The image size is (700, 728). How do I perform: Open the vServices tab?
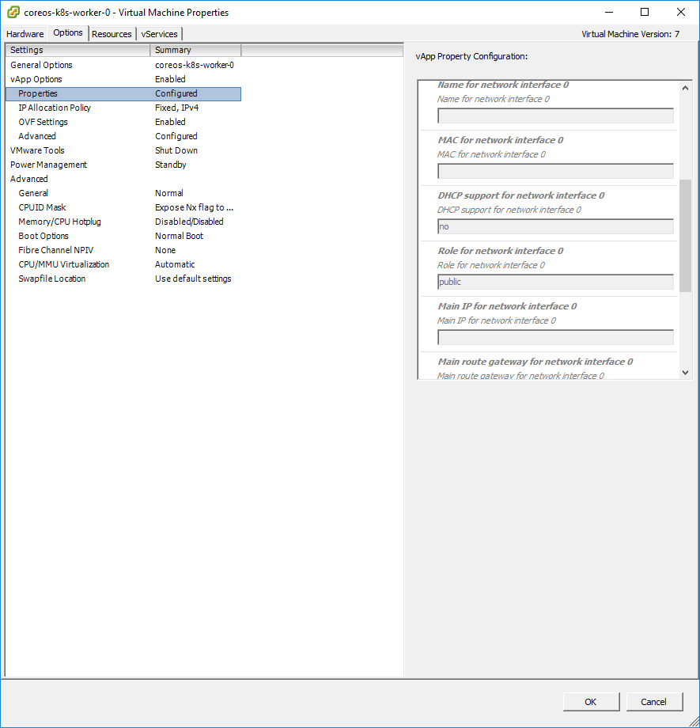click(x=159, y=34)
